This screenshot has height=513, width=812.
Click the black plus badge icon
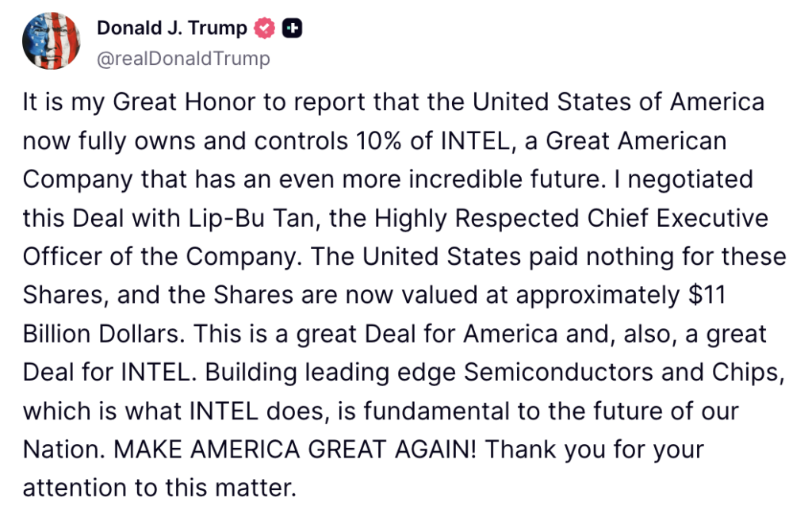click(x=292, y=29)
